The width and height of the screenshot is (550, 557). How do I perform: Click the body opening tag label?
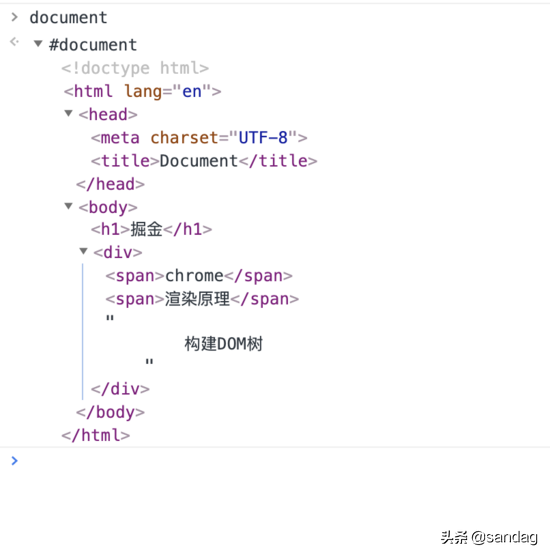tap(108, 207)
